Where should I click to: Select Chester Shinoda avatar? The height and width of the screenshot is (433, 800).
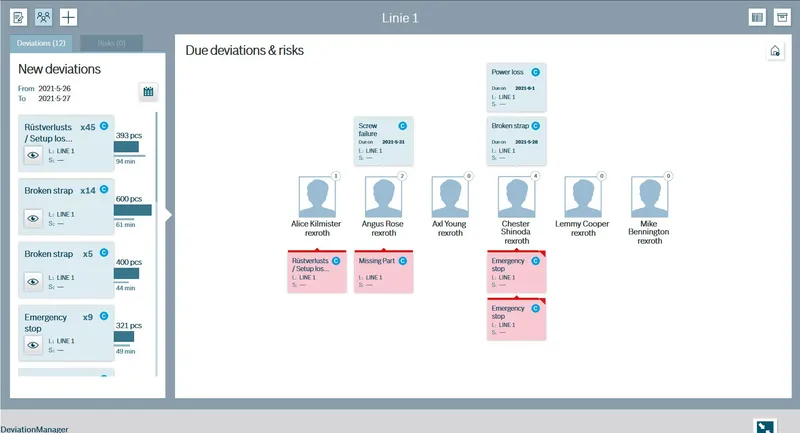pyautogui.click(x=516, y=197)
